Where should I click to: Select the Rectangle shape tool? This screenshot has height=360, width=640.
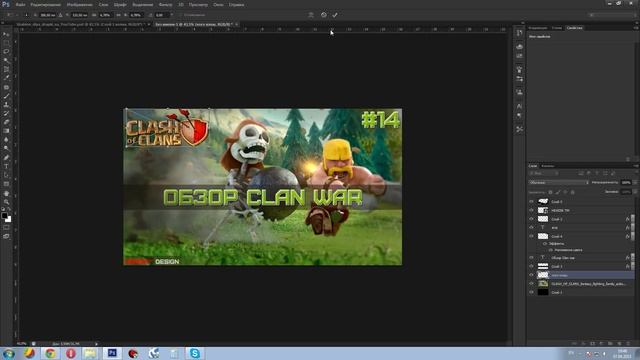pos(6,184)
